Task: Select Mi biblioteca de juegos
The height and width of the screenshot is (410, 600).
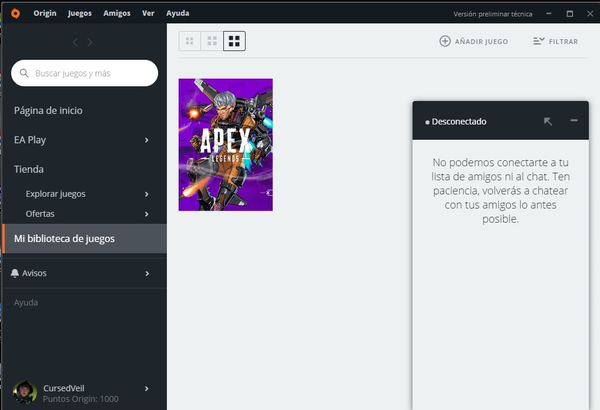Action: point(84,238)
